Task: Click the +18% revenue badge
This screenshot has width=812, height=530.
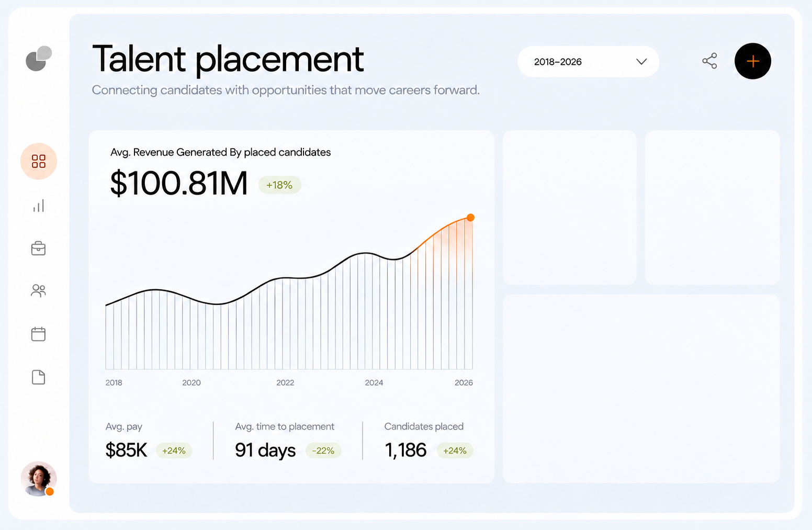Action: pyautogui.click(x=279, y=185)
